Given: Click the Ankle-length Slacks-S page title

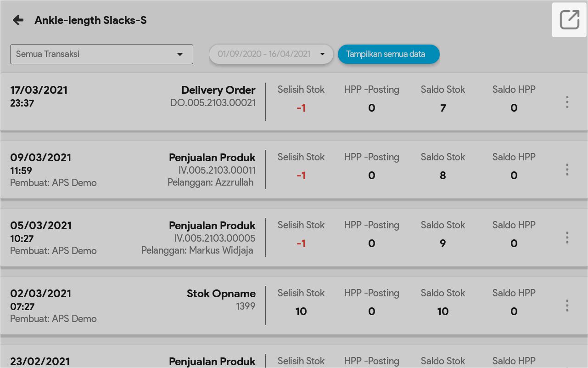Looking at the screenshot, I should tap(90, 20).
